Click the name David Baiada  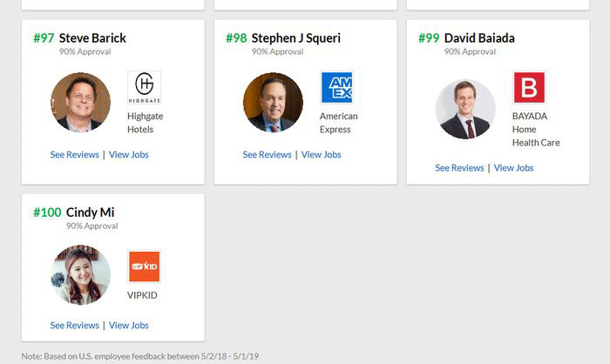pos(479,38)
